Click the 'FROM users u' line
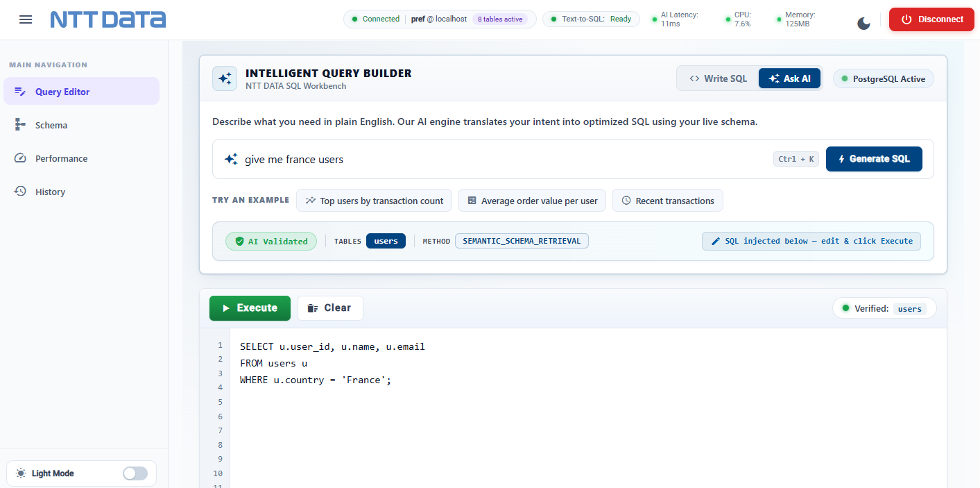The width and height of the screenshot is (980, 488). (273, 363)
